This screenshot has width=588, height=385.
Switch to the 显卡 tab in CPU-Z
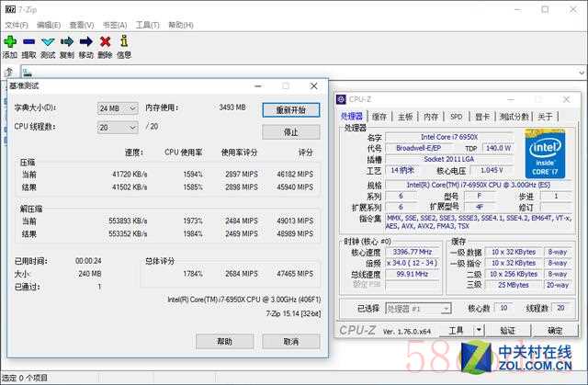tap(482, 117)
